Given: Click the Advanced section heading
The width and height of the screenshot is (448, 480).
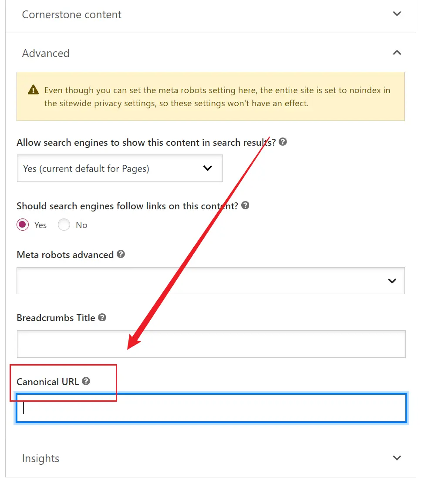Looking at the screenshot, I should 46,53.
